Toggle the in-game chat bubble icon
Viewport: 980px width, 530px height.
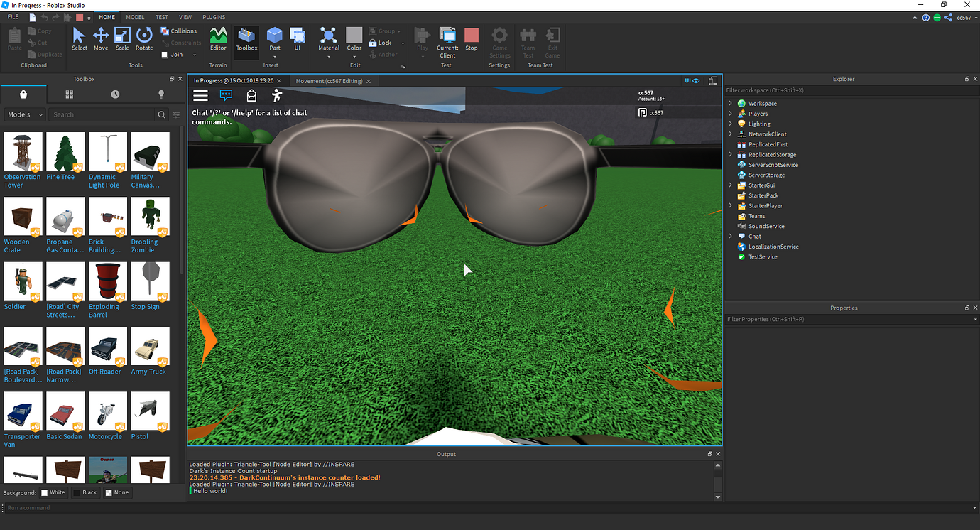[226, 95]
